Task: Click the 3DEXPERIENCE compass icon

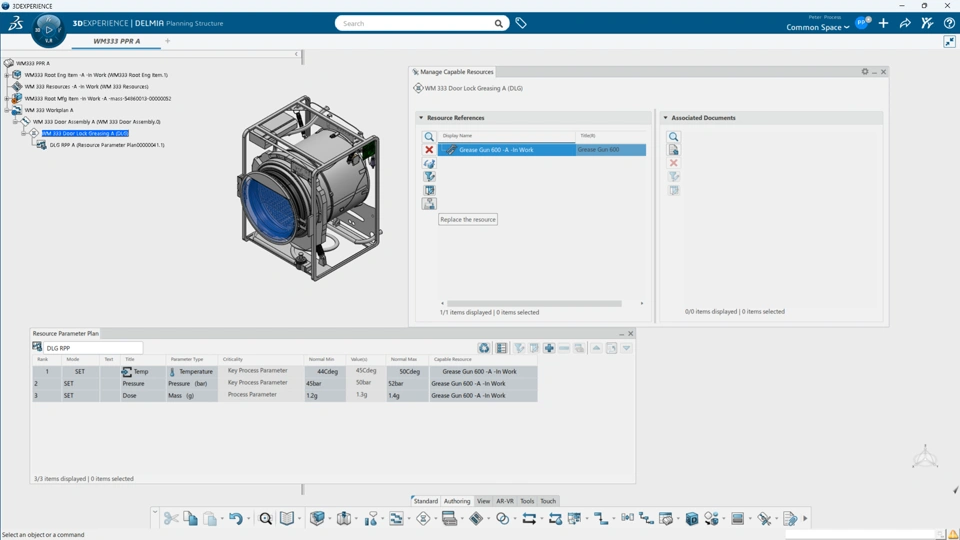Action: click(x=48, y=29)
